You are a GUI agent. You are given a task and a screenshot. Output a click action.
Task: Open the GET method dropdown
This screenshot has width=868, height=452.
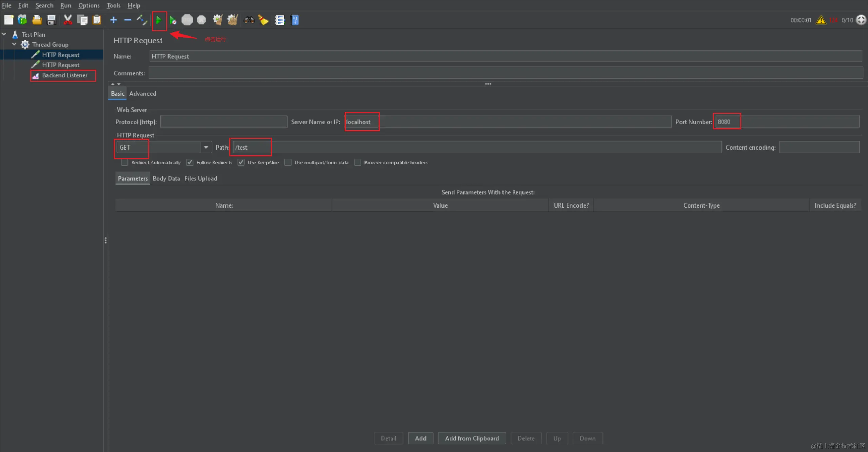point(205,147)
